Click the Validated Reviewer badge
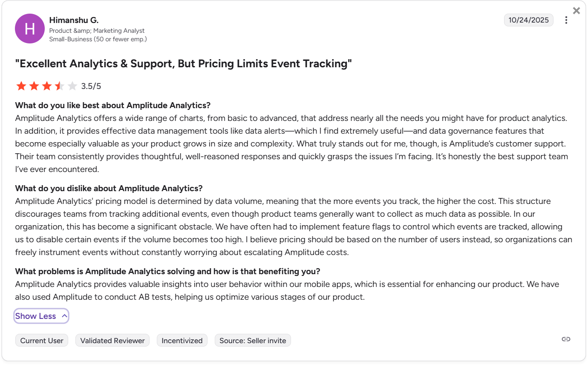The height and width of the screenshot is (367, 588). [x=112, y=341]
